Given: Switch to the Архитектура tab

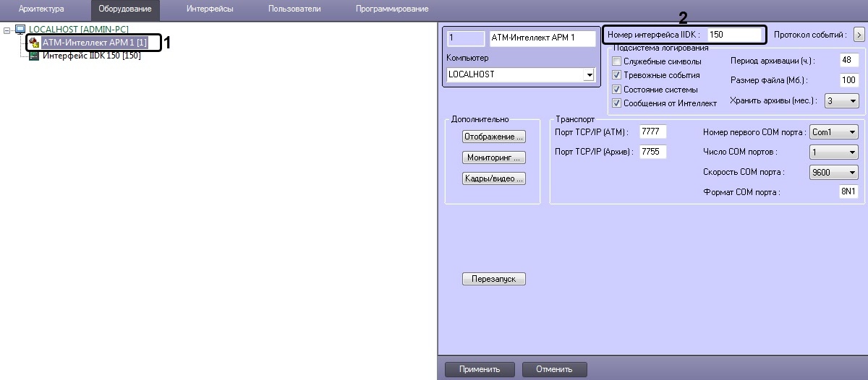Looking at the screenshot, I should [x=41, y=9].
